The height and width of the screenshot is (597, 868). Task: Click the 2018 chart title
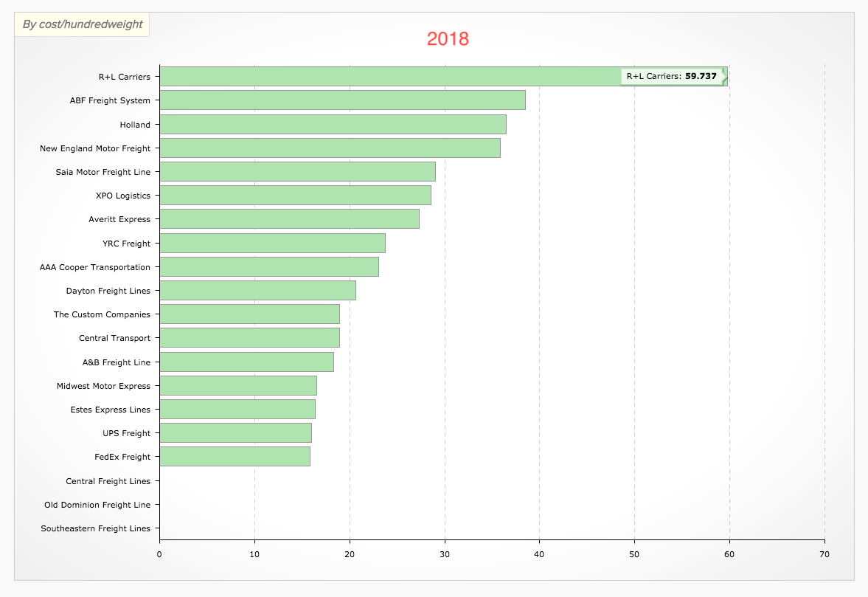(x=448, y=39)
